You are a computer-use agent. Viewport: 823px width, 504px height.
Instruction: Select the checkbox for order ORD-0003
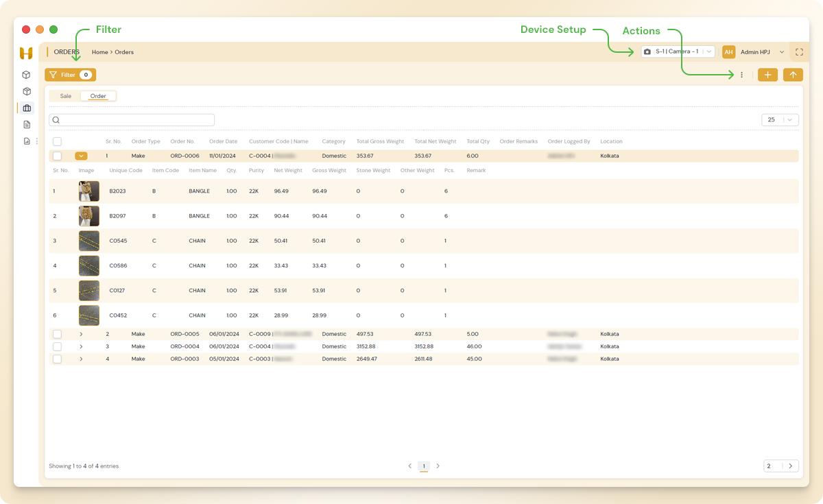pyautogui.click(x=58, y=359)
